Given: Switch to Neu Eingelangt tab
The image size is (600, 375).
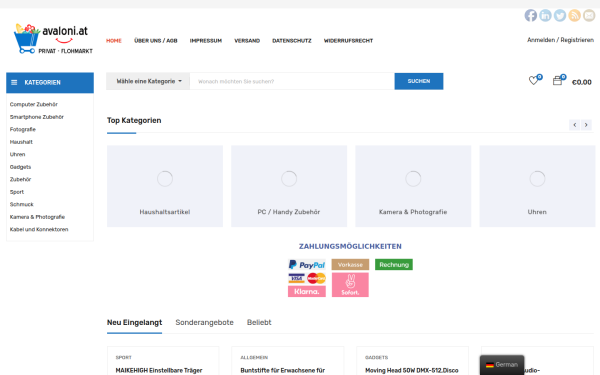Looking at the screenshot, I should [134, 323].
